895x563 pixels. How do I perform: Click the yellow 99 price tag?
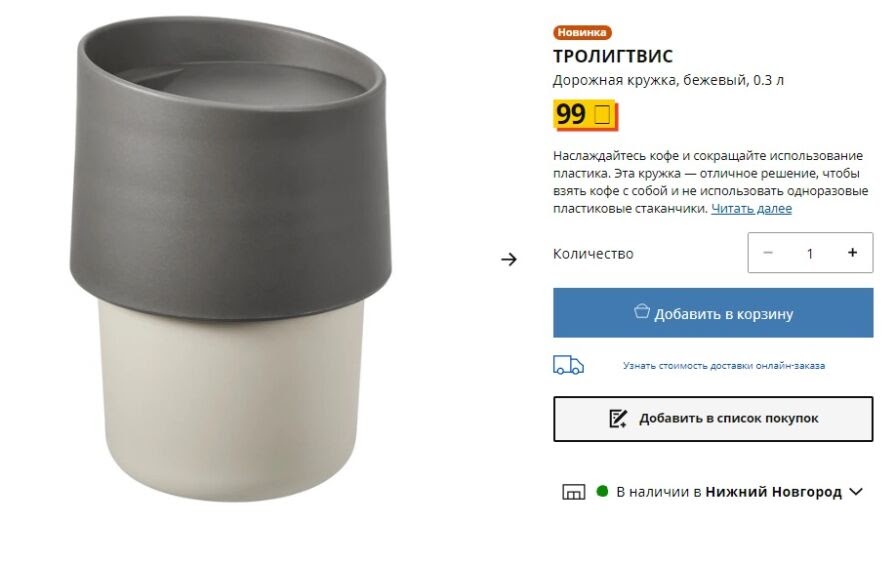click(585, 115)
